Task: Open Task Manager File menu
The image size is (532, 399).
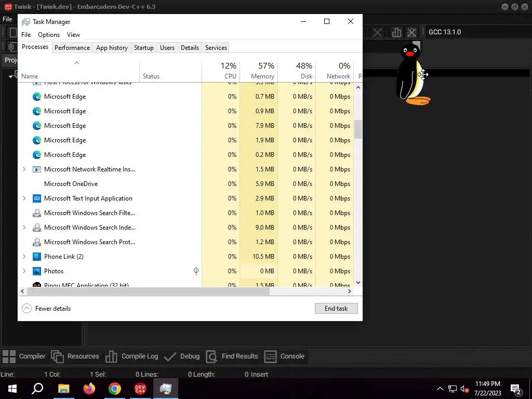Action: pos(26,35)
